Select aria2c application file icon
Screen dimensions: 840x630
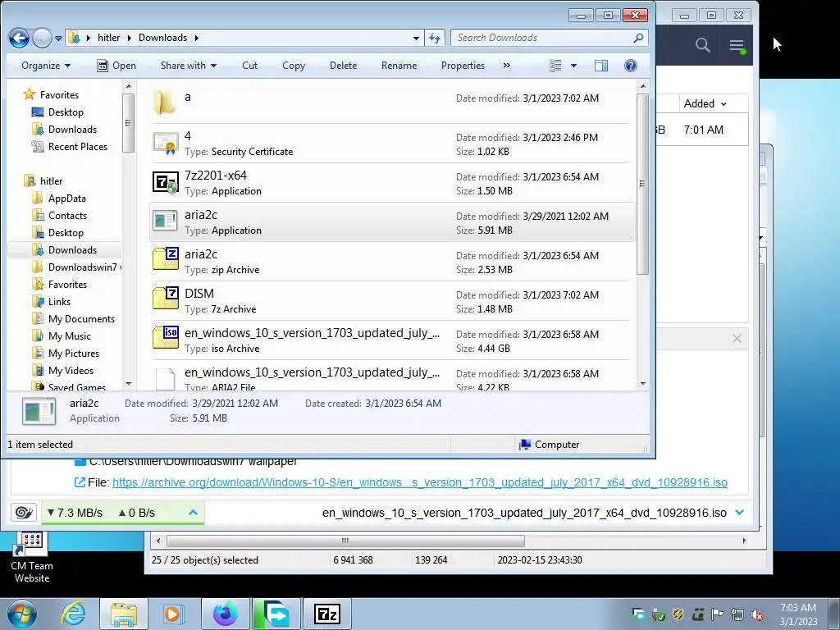coord(165,221)
